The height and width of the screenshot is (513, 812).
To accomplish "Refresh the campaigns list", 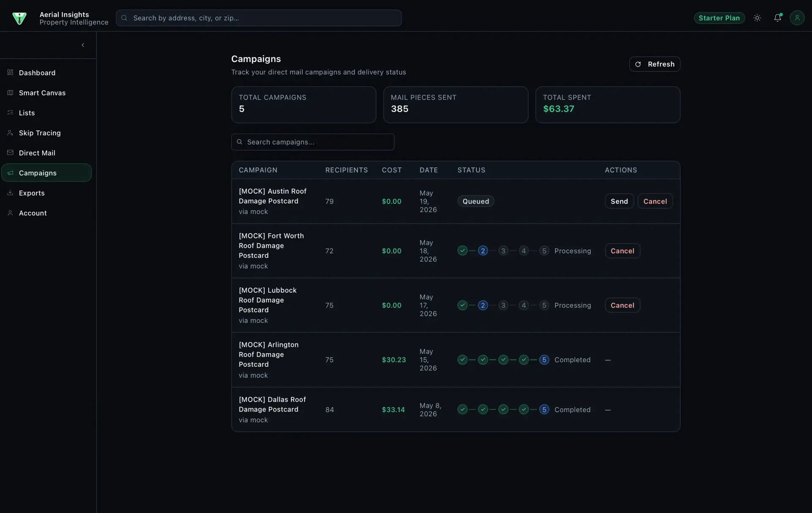I will click(x=655, y=64).
